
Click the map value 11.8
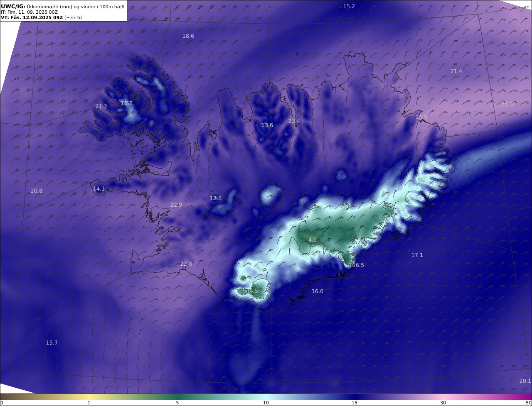click(x=127, y=103)
